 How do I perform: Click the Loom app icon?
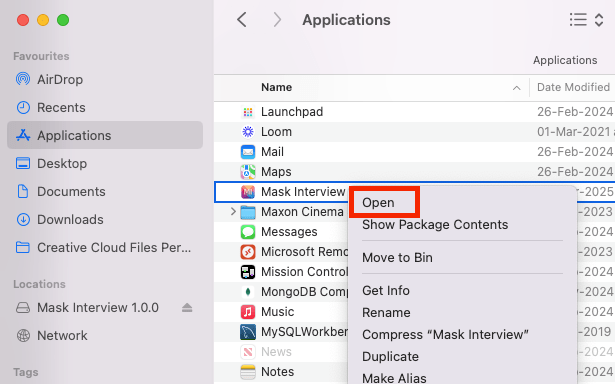pos(248,132)
